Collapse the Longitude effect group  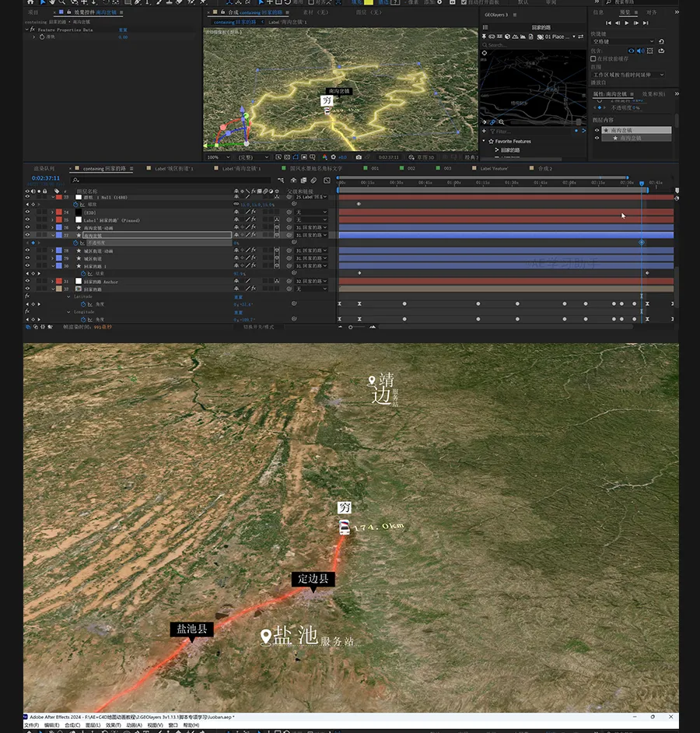tap(68, 312)
